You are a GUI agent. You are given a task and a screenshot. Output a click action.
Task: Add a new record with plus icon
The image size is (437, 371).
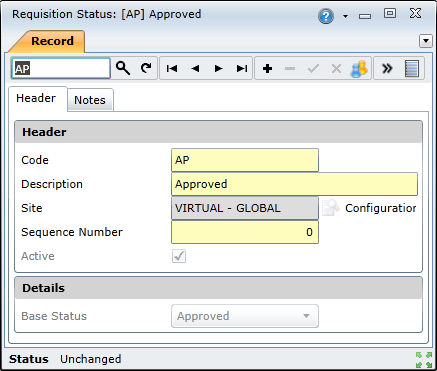(267, 69)
